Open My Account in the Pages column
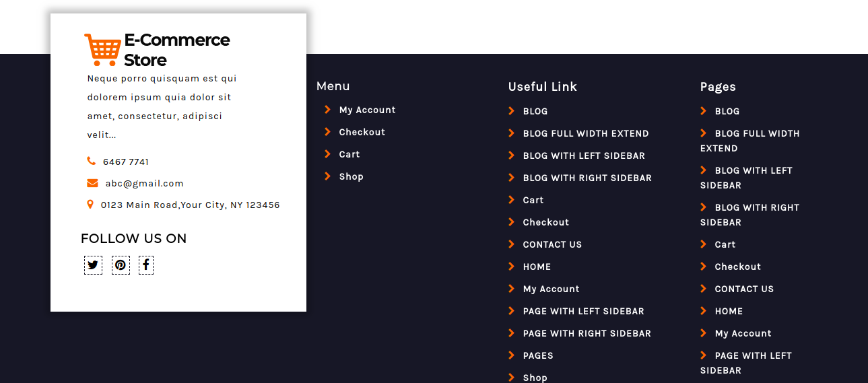Image resolution: width=868 pixels, height=383 pixels. [743, 333]
